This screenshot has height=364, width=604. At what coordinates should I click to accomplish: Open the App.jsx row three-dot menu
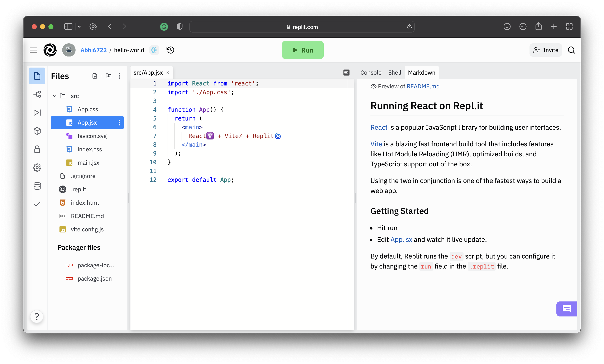pyautogui.click(x=119, y=123)
